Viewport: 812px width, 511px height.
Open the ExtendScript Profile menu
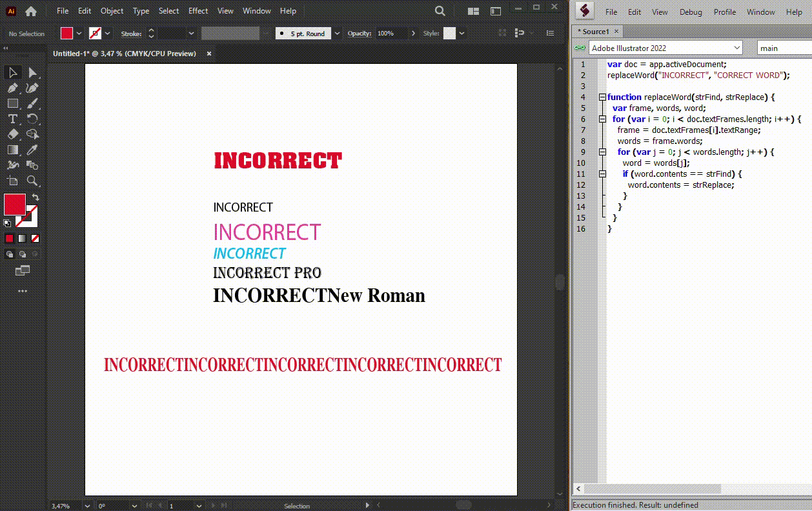[725, 12]
